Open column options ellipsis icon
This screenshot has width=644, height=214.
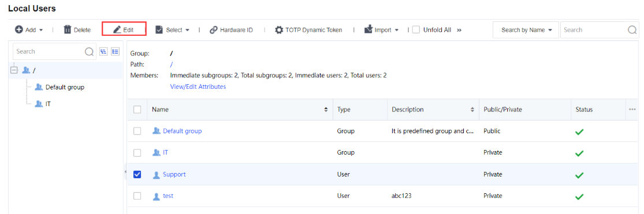pyautogui.click(x=632, y=109)
